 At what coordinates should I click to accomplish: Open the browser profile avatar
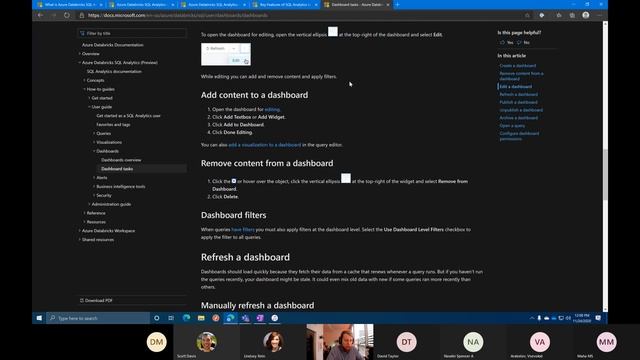click(586, 15)
